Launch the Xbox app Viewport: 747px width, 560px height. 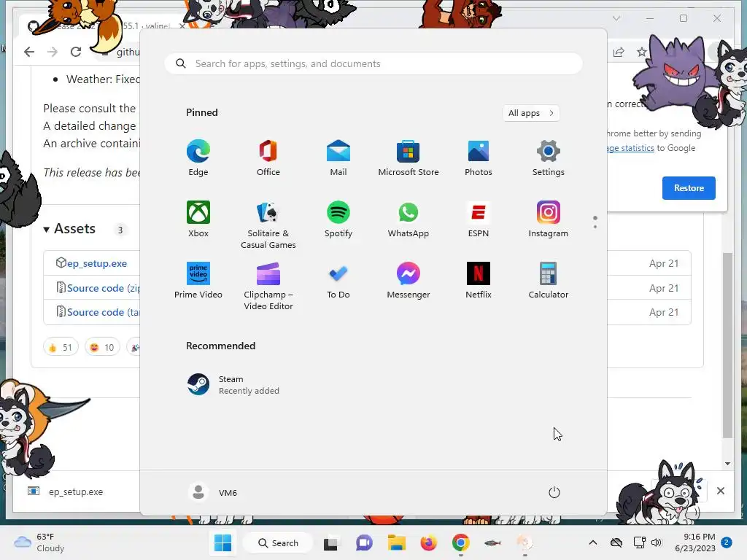[x=198, y=219]
